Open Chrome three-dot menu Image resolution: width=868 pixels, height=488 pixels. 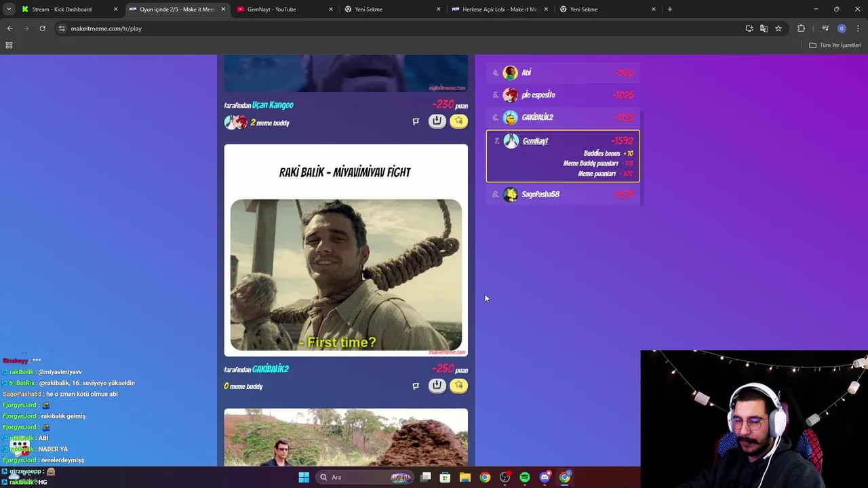point(858,28)
